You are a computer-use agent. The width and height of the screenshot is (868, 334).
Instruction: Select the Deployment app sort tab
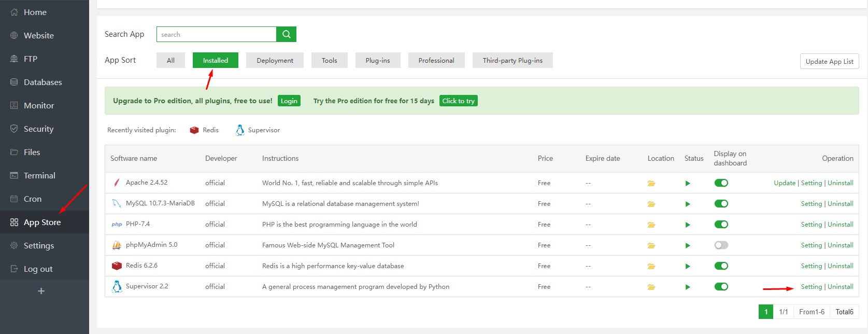(275, 60)
